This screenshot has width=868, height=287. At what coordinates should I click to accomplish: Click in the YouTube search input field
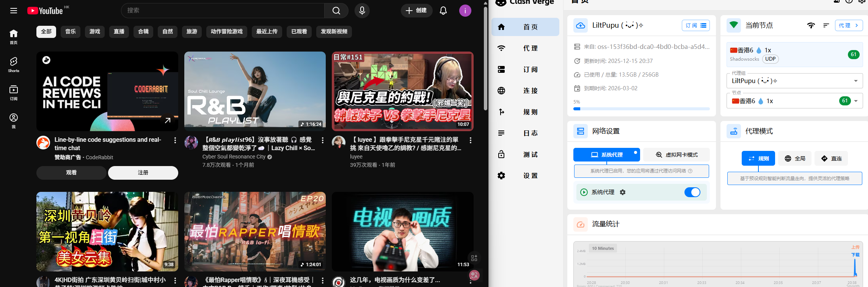coord(224,11)
